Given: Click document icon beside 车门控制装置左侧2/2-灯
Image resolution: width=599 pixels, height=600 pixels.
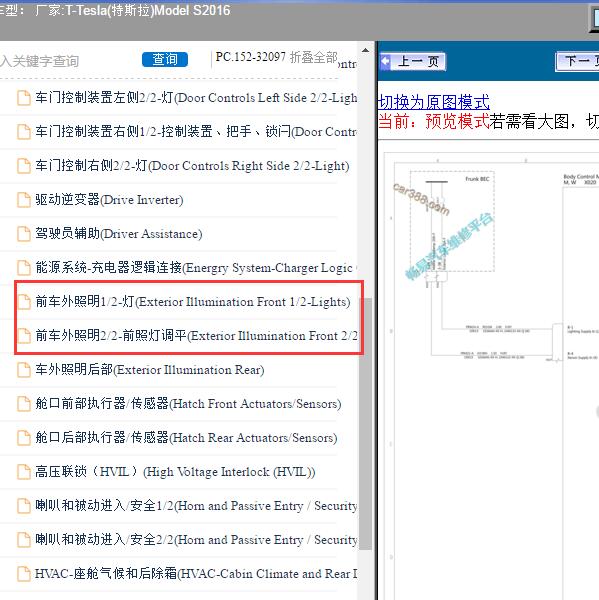Looking at the screenshot, I should point(24,98).
